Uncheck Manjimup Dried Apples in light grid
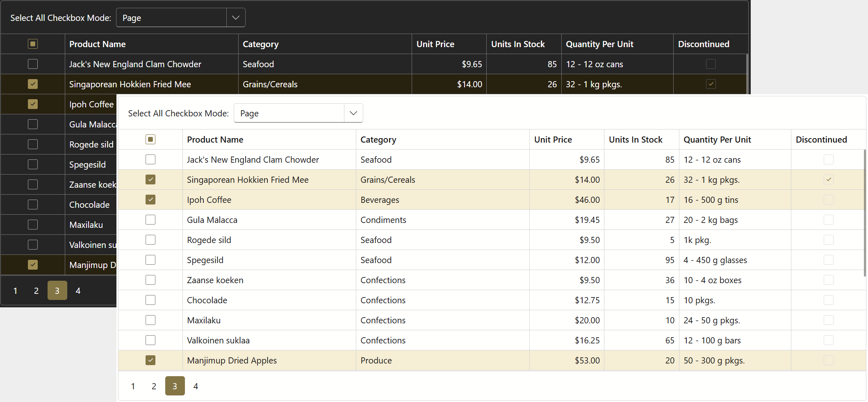 tap(150, 360)
